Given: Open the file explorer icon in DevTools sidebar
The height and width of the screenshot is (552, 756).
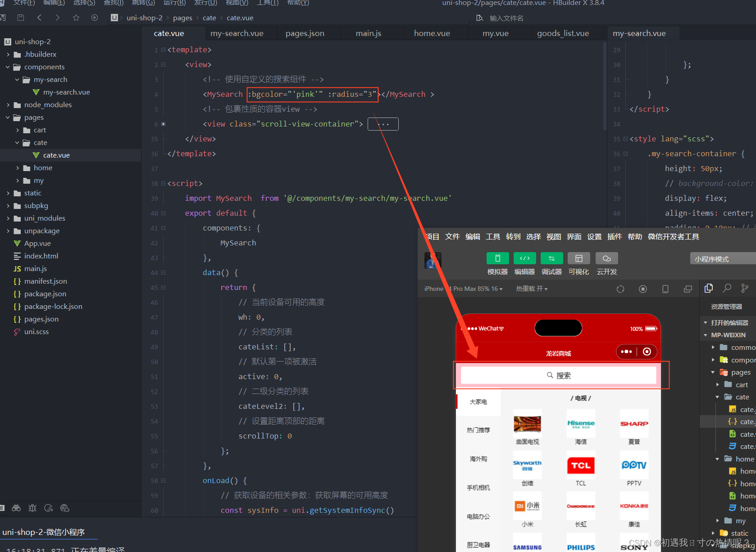Looking at the screenshot, I should tap(709, 288).
